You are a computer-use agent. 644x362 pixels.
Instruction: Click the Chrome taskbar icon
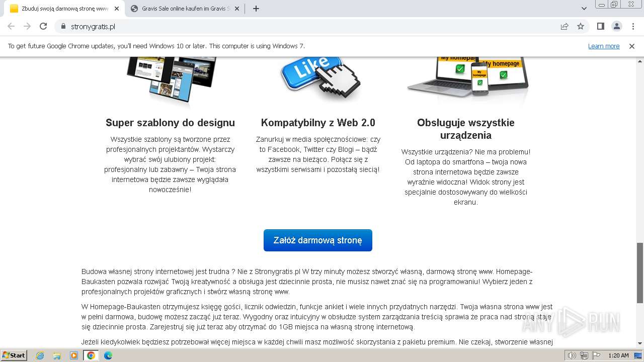(91, 355)
